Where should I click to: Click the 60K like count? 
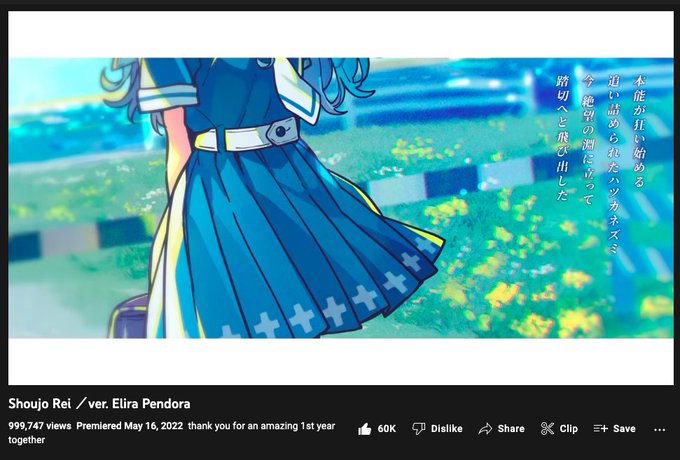pyautogui.click(x=386, y=429)
